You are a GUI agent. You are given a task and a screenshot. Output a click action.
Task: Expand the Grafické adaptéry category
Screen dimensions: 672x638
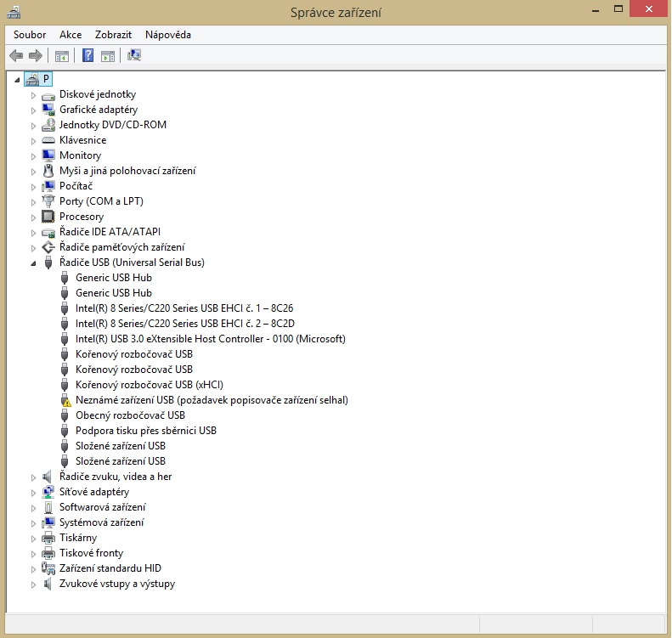coord(34,110)
